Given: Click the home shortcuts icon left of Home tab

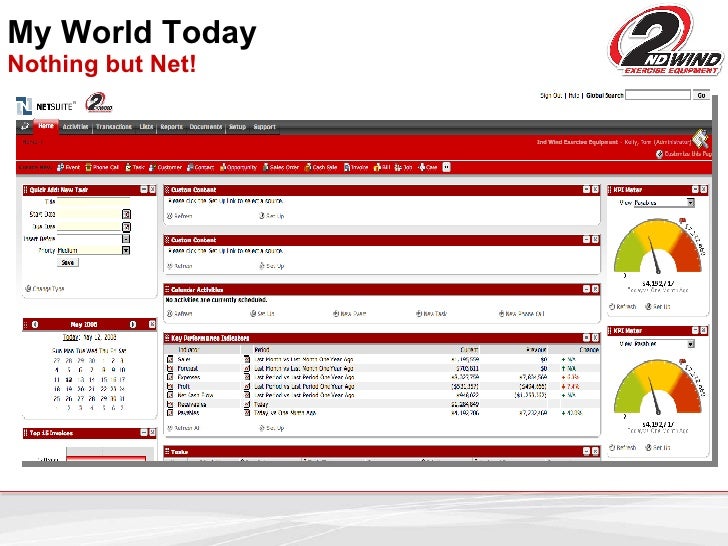Looking at the screenshot, I should 25,126.
